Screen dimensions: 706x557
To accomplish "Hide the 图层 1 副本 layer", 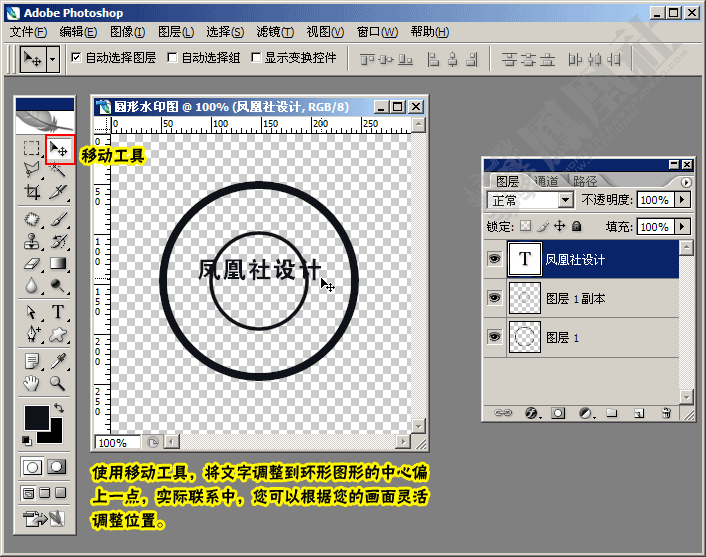I will tap(494, 298).
